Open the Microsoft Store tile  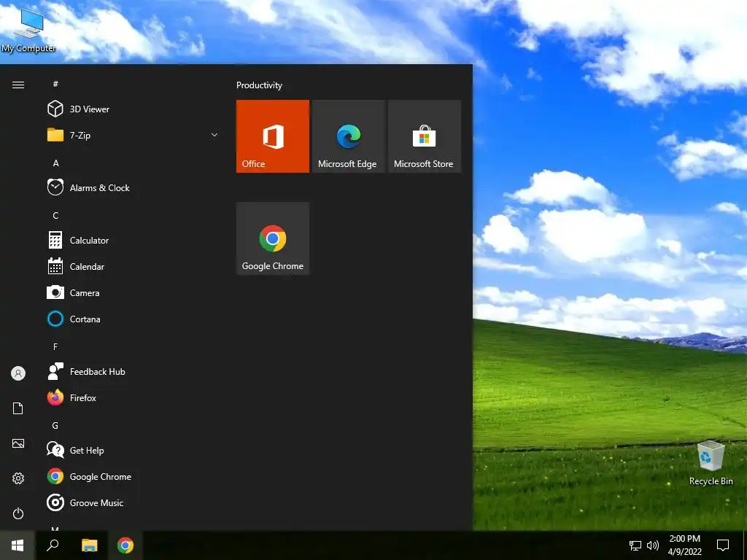point(425,136)
